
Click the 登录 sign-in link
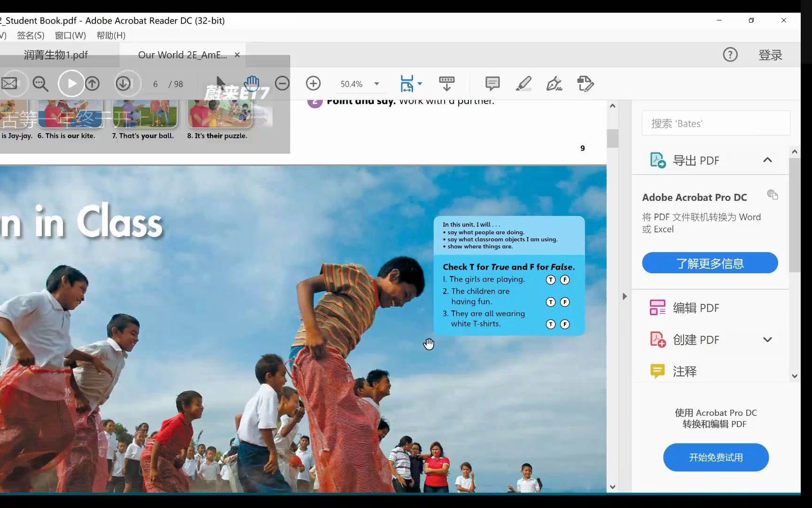click(770, 55)
